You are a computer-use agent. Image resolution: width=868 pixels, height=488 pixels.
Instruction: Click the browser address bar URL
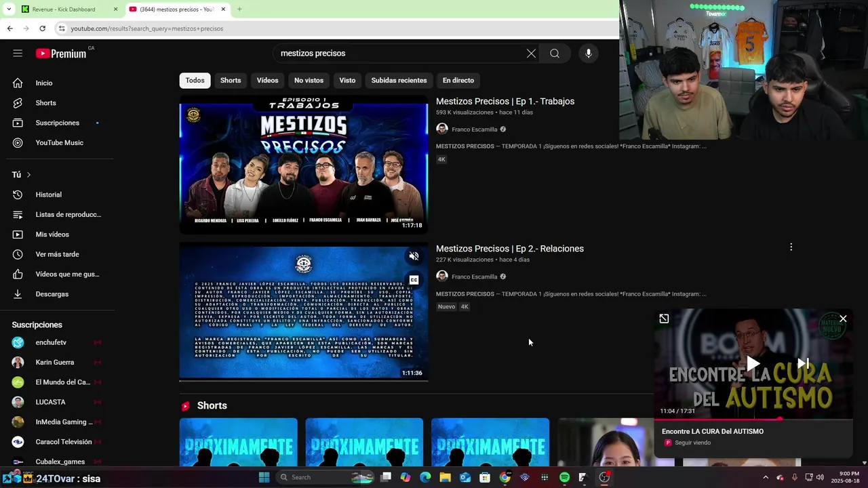[147, 28]
